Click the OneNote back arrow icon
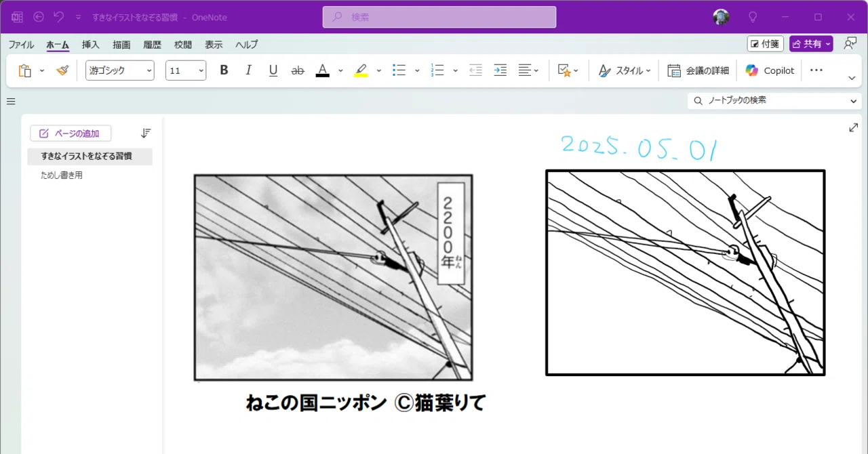Viewport: 868px width, 454px height. click(39, 17)
